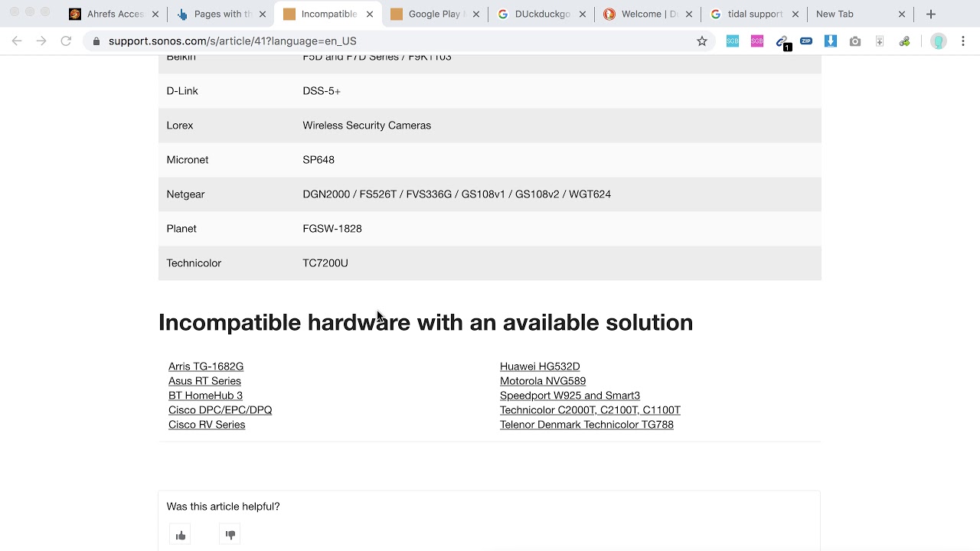The width and height of the screenshot is (980, 551).
Task: Open the blue download-arrow extension
Action: tap(831, 41)
